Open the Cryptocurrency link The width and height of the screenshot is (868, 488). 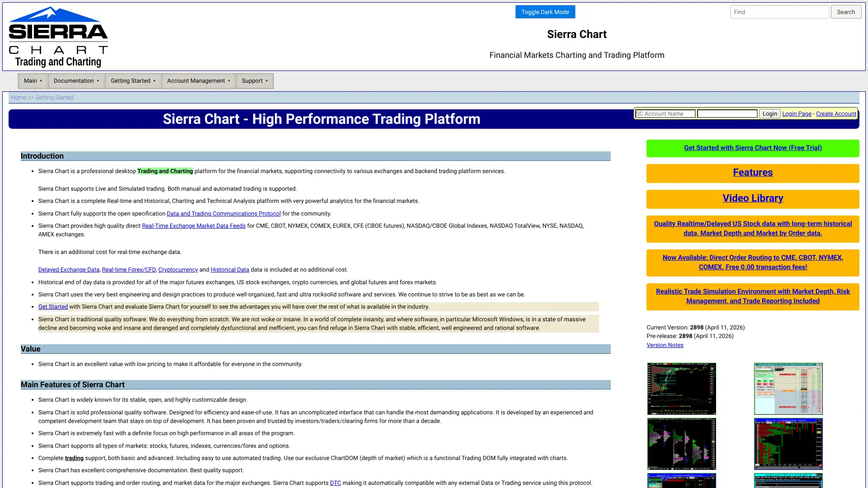(x=178, y=270)
